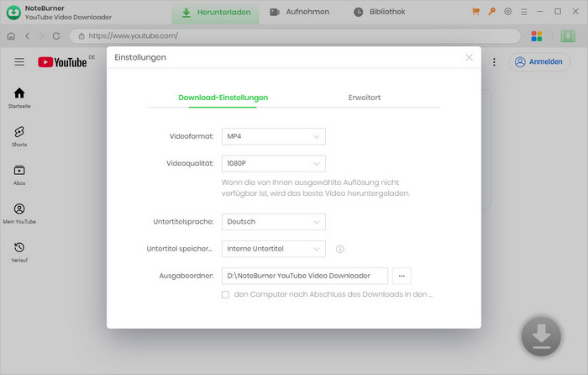Click the green film download icon
Image resolution: width=588 pixels, height=375 pixels.
(568, 36)
